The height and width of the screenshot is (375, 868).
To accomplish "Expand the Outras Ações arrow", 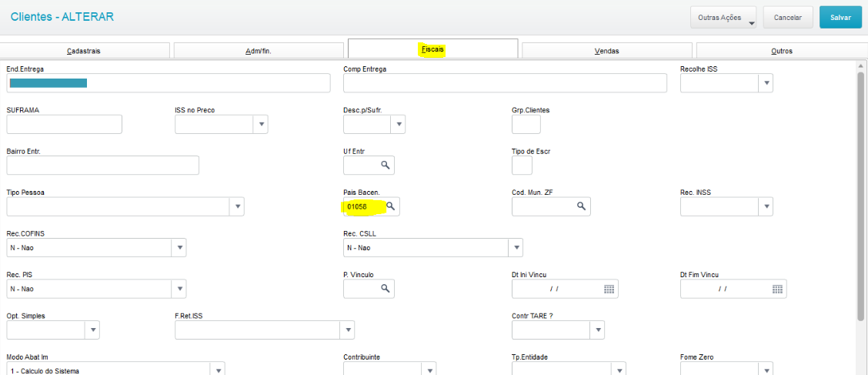I will coord(751,22).
